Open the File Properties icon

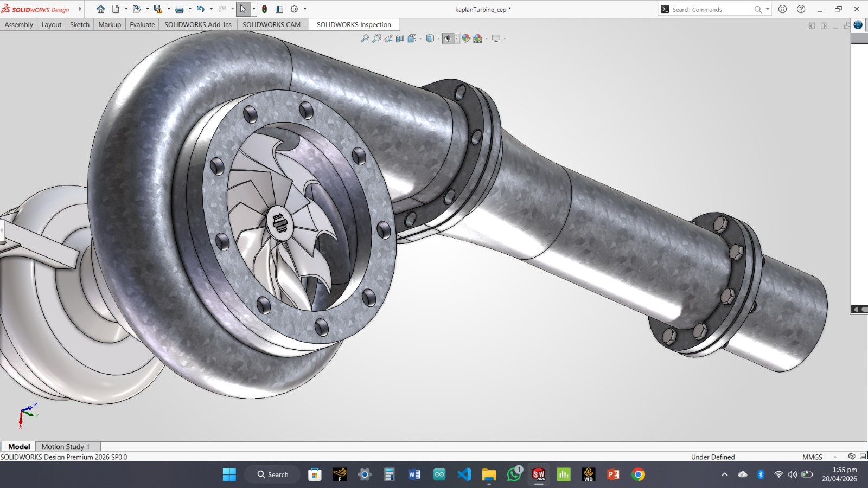279,9
